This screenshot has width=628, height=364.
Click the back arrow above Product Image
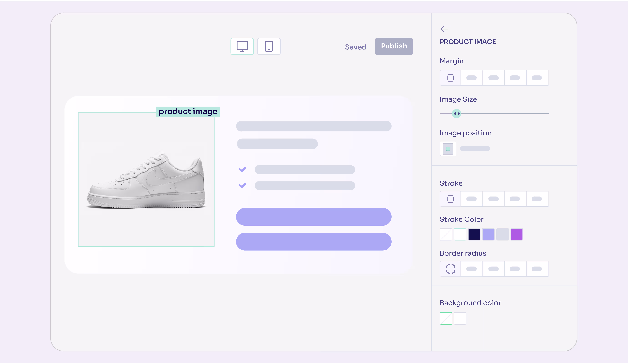point(444,29)
